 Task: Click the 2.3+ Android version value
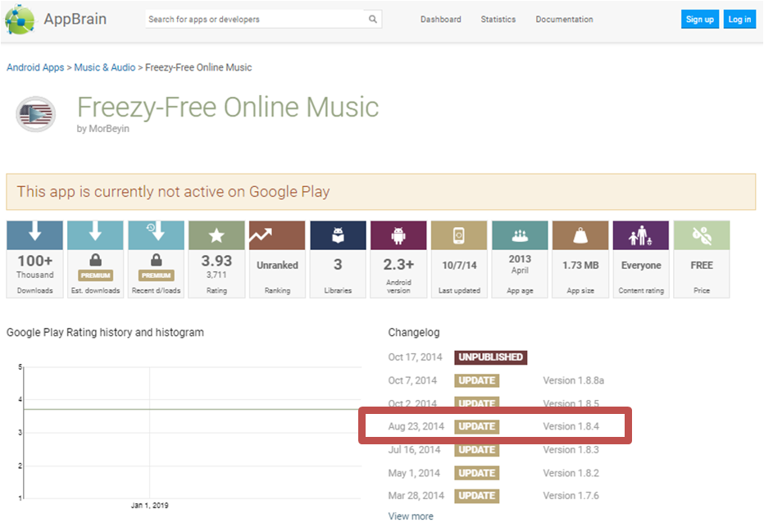[x=398, y=264]
